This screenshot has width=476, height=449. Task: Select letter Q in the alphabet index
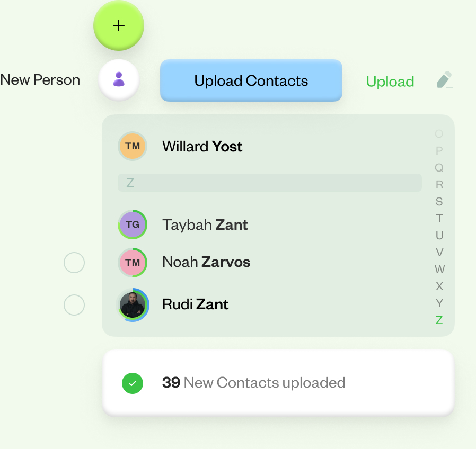pos(439,168)
